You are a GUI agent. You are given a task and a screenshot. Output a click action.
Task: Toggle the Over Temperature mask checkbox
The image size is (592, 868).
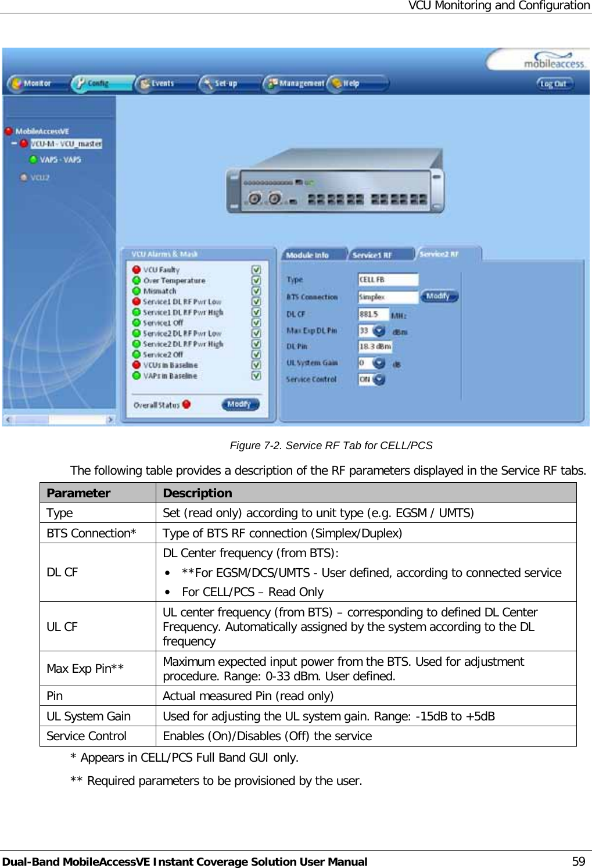pyautogui.click(x=256, y=281)
